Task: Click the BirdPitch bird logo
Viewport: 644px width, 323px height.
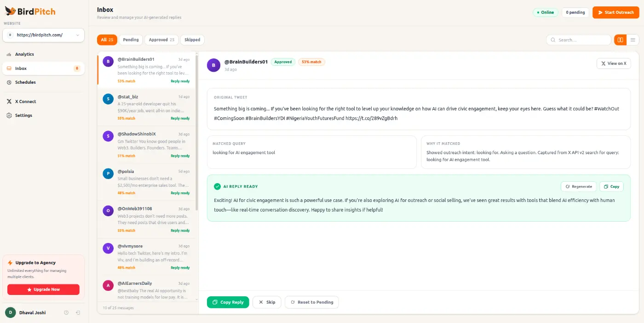Action: pyautogui.click(x=10, y=11)
